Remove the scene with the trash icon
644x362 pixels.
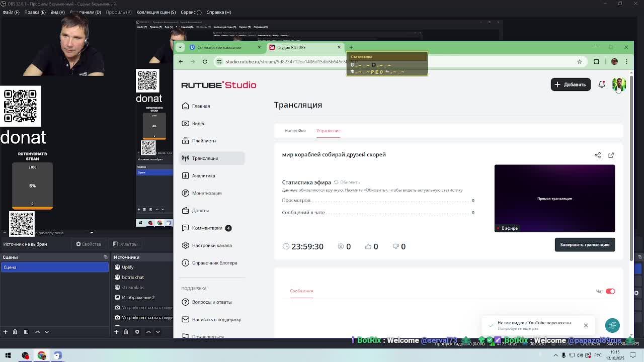click(15, 332)
